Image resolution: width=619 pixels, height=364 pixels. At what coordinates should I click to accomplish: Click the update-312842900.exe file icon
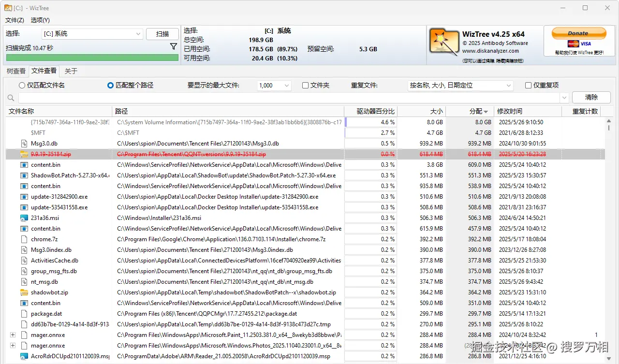24,197
